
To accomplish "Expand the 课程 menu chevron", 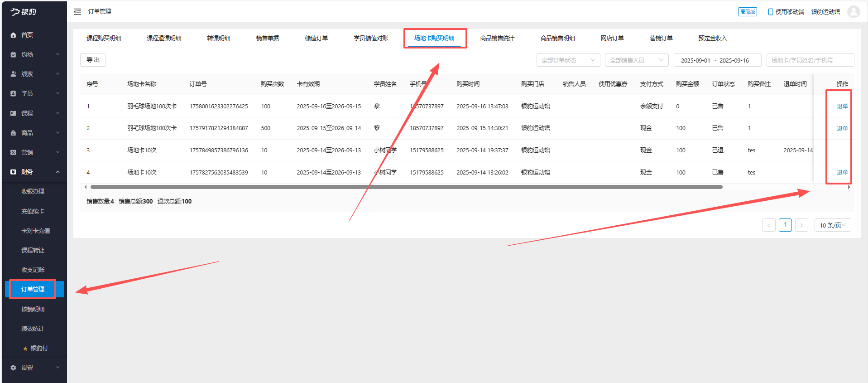I will tap(58, 113).
